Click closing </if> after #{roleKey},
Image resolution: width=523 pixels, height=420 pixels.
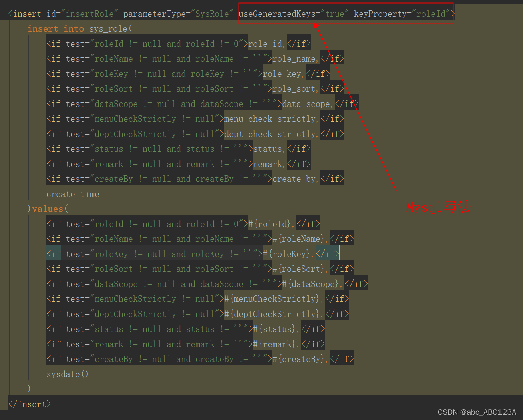(x=328, y=254)
